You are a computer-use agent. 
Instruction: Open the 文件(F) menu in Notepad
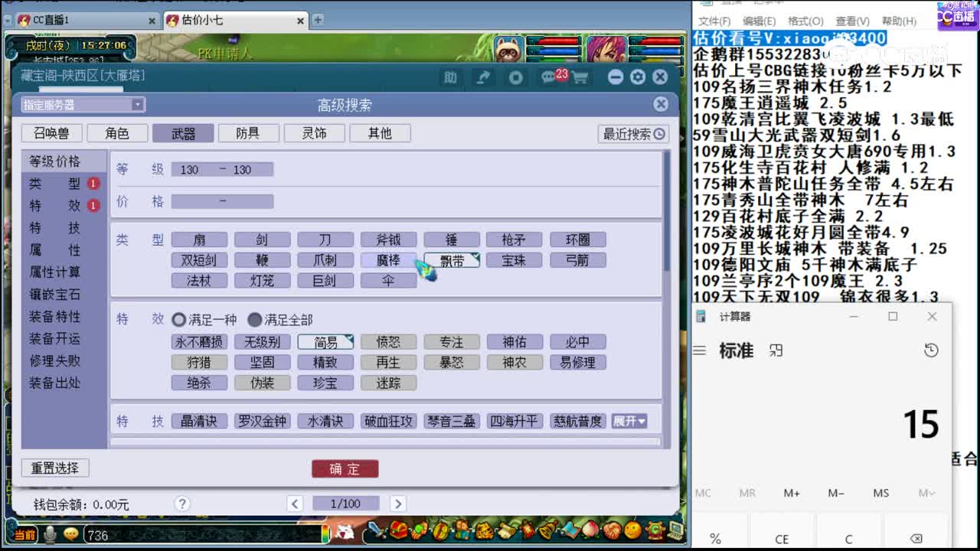[x=714, y=21]
